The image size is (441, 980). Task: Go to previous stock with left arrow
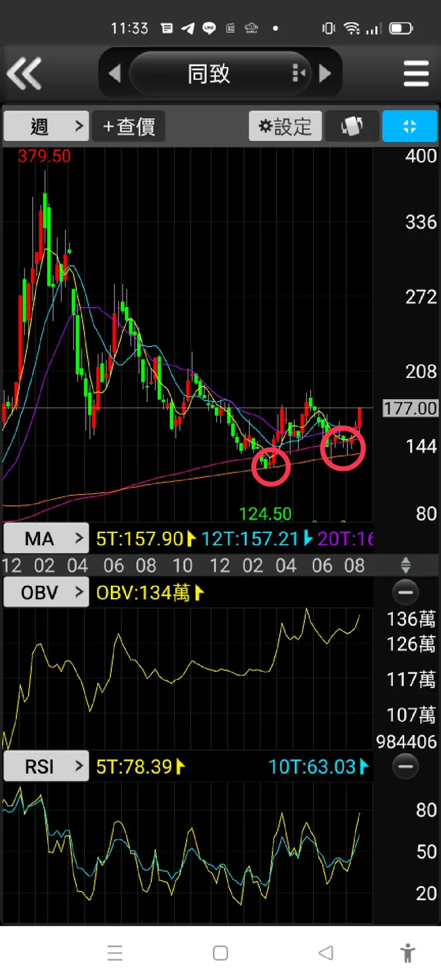(114, 74)
